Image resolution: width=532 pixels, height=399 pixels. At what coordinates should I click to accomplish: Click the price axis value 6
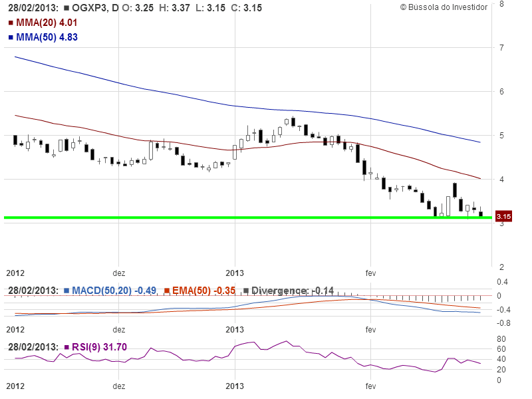pyautogui.click(x=501, y=92)
